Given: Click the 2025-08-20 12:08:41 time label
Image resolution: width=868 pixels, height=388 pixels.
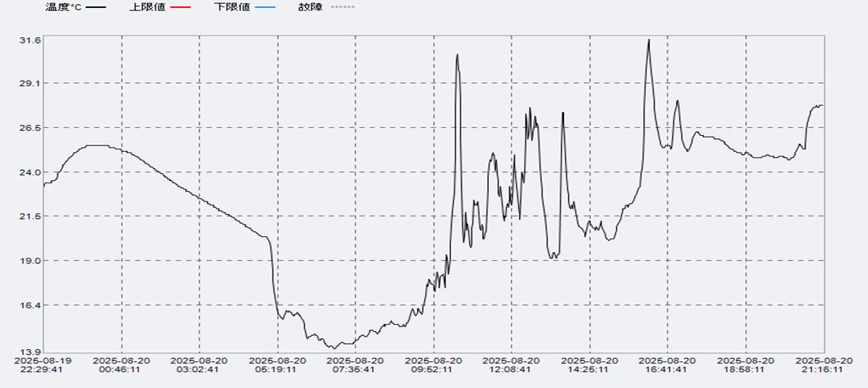Looking at the screenshot, I should point(512,365).
